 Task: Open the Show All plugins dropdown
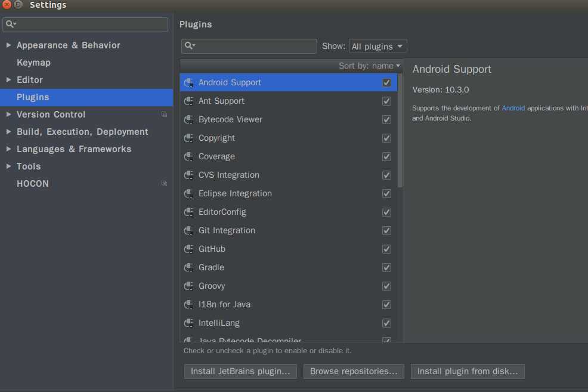(x=377, y=46)
